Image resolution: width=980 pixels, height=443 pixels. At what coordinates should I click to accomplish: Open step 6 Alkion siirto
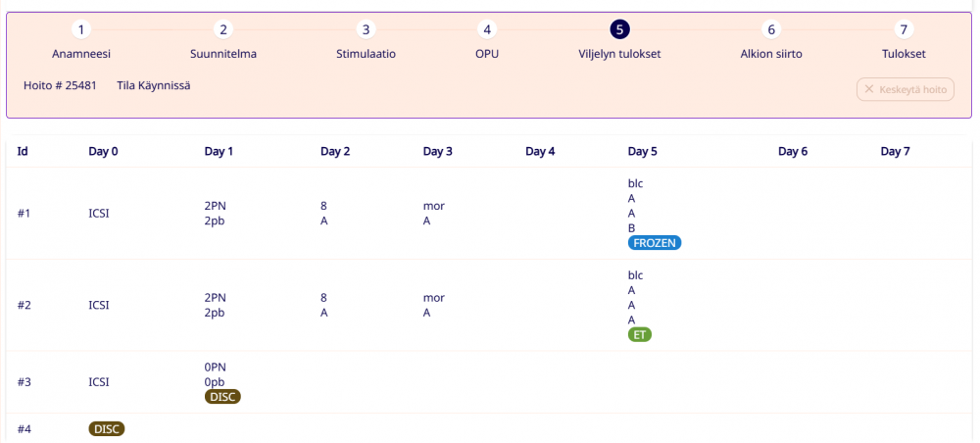[771, 30]
